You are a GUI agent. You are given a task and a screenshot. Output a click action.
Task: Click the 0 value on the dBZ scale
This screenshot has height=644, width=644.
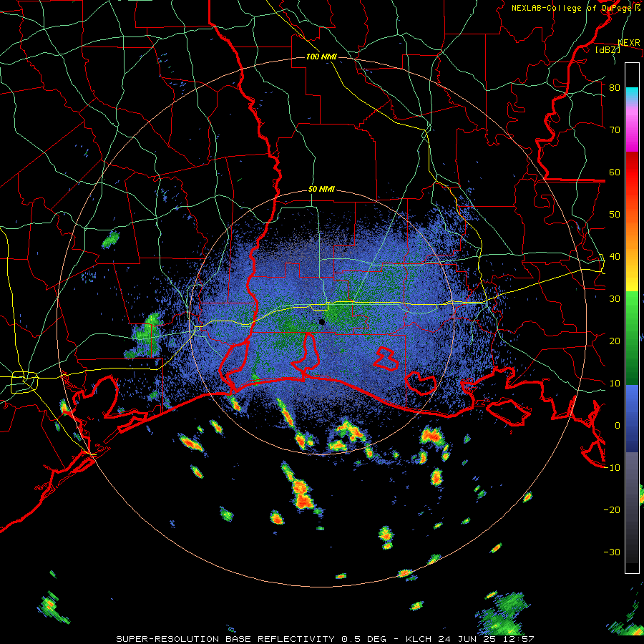tap(618, 426)
